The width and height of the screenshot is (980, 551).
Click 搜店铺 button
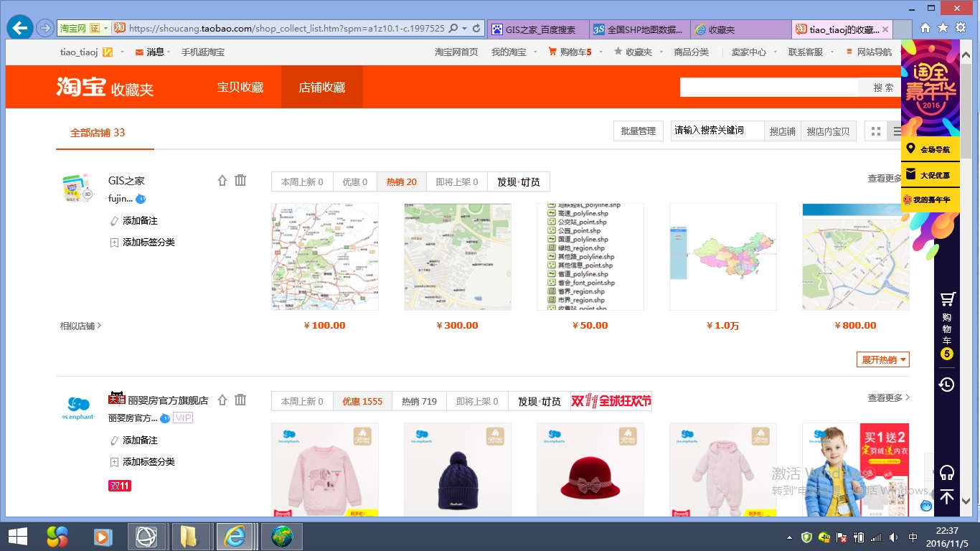pos(782,131)
